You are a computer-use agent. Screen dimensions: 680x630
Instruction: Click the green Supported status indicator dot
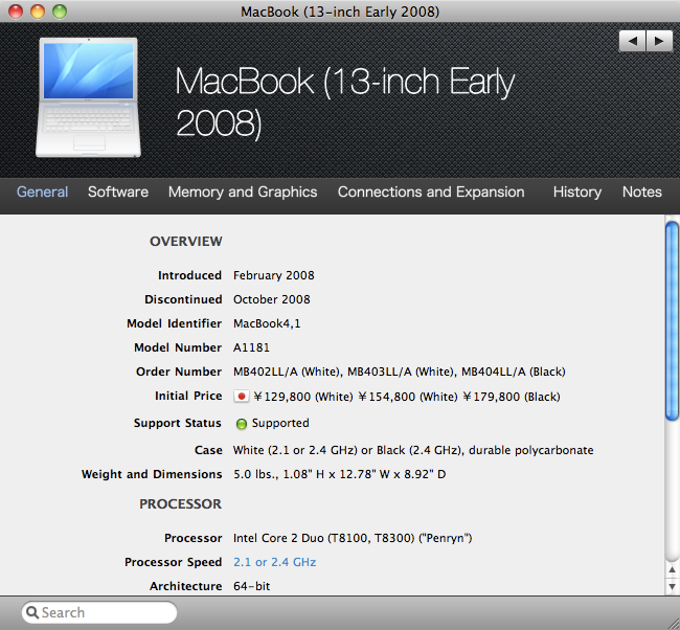(x=241, y=424)
